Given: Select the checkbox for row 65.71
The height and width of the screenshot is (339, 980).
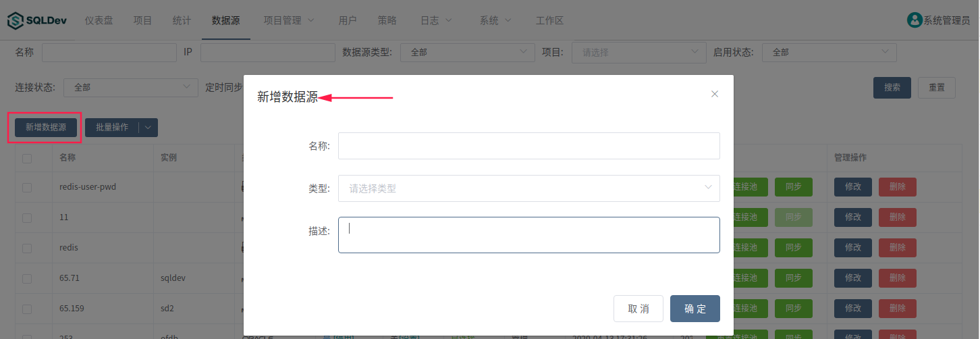Looking at the screenshot, I should [27, 278].
